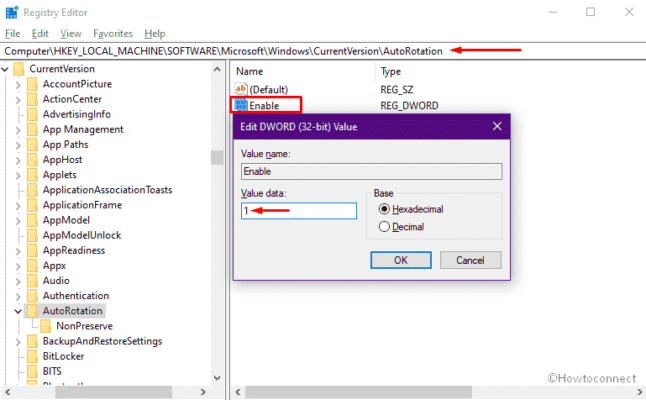Viewport: 646px width, 400px height.
Task: Click the AccountPicture folder icon
Action: [x=32, y=84]
